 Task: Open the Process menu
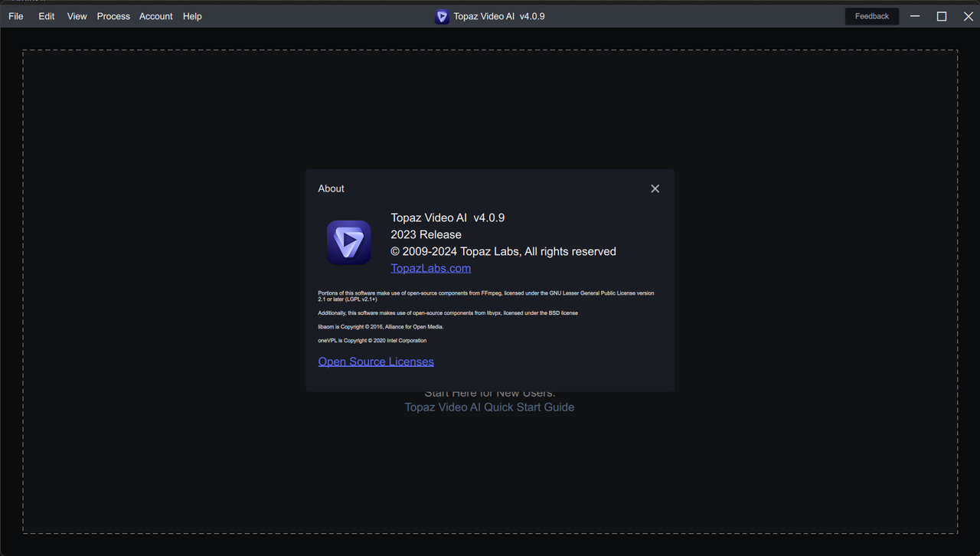click(x=113, y=16)
